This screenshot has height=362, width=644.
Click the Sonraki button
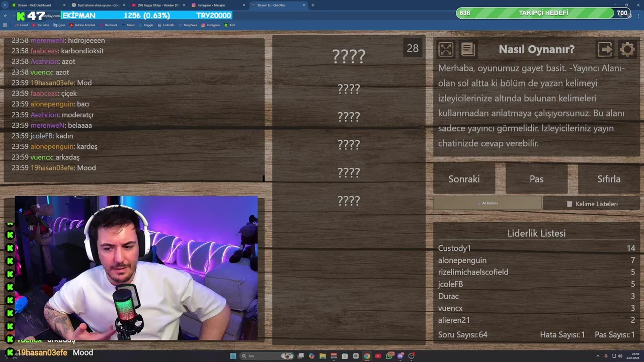pos(464,179)
